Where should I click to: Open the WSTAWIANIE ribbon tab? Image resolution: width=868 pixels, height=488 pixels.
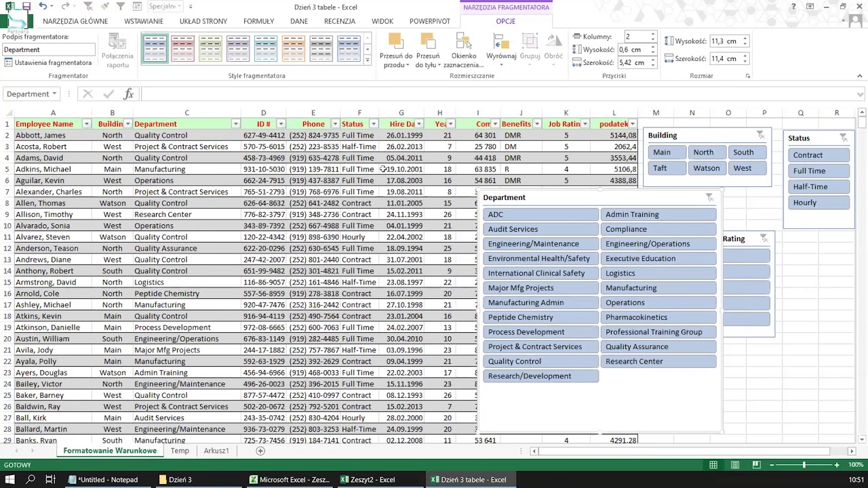144,21
